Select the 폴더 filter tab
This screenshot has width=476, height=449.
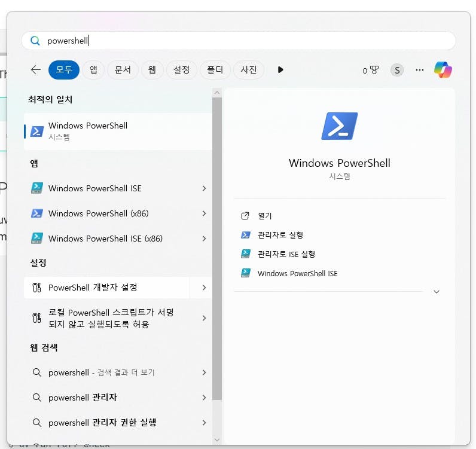215,70
